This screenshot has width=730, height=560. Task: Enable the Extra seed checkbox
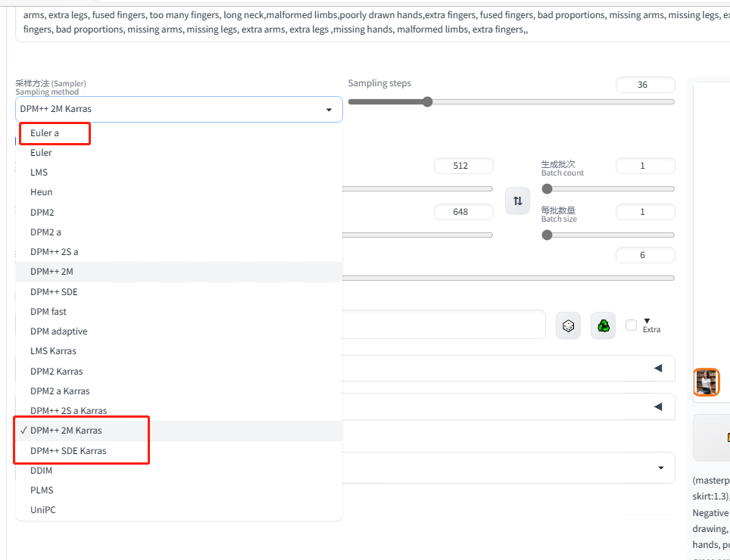632,325
